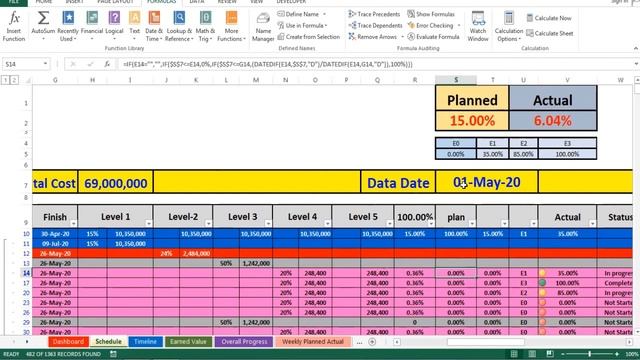Click the macro recording status bar icon

point(113,354)
